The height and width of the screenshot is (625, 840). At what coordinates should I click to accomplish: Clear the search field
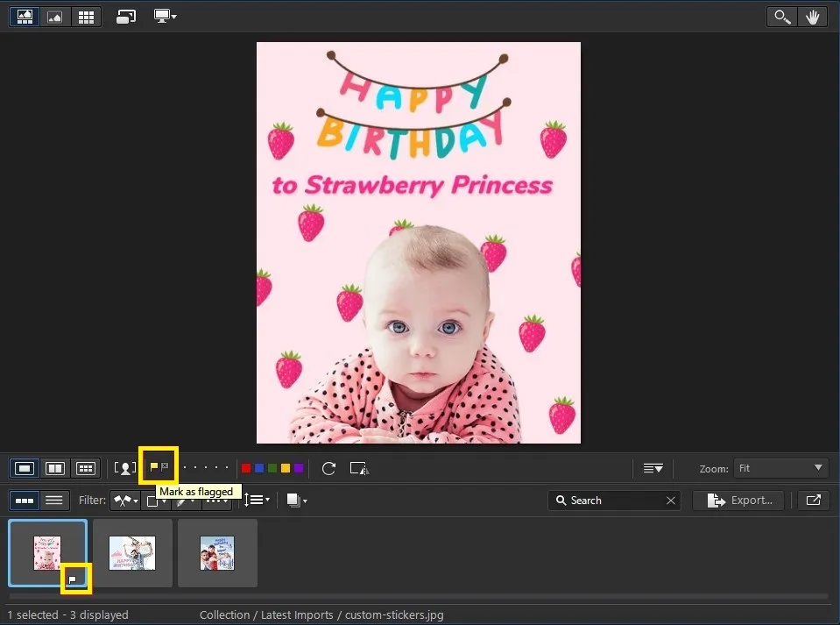[x=671, y=500]
